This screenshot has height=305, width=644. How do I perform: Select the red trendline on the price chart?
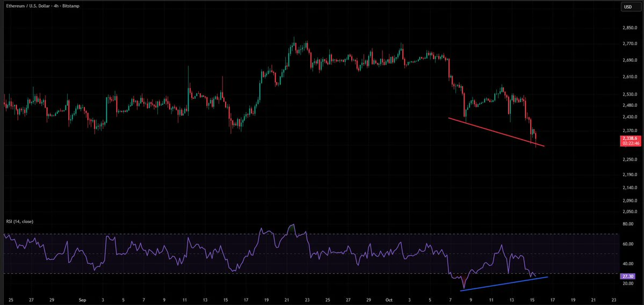coord(496,132)
